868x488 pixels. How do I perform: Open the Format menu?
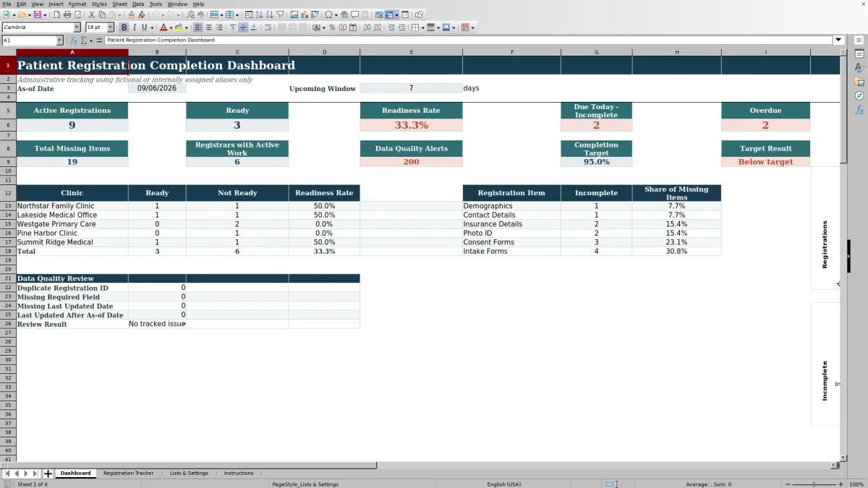[x=77, y=4]
